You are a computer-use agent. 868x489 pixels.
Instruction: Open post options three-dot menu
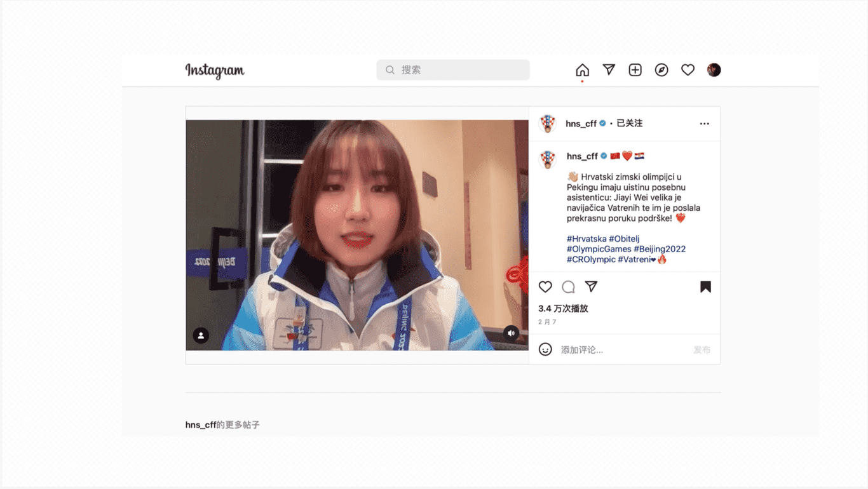click(x=704, y=124)
